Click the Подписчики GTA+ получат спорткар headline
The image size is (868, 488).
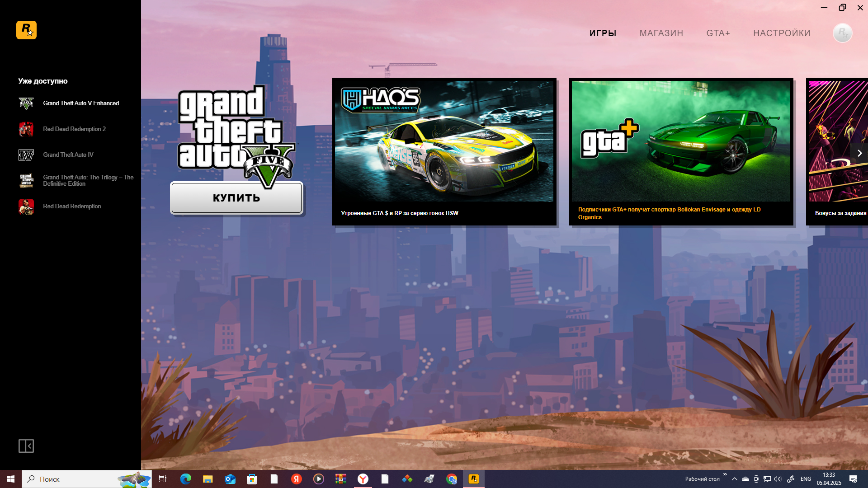point(670,213)
